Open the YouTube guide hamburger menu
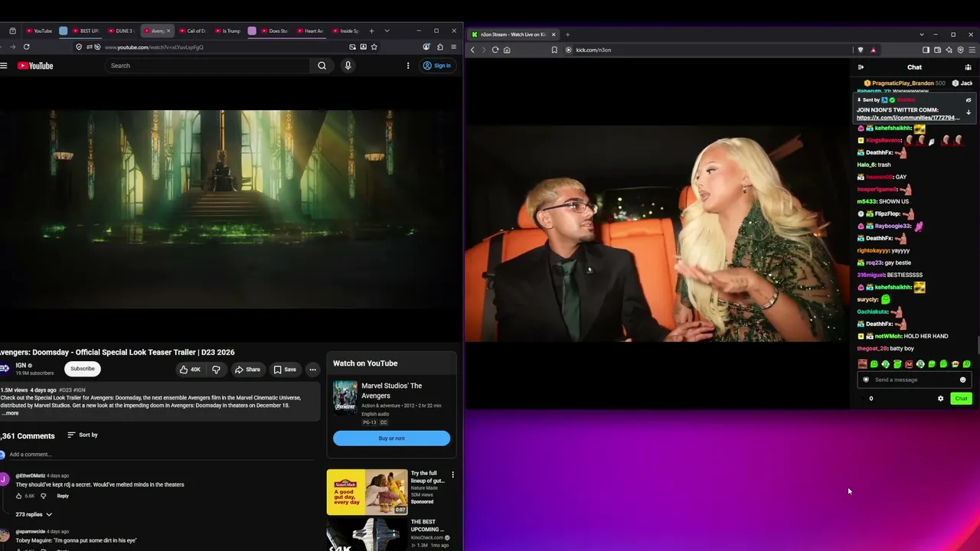Screen dimensions: 980x551 (x=4, y=66)
